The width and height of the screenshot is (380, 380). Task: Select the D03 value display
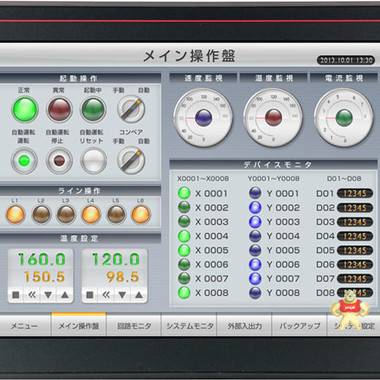[x=355, y=222]
